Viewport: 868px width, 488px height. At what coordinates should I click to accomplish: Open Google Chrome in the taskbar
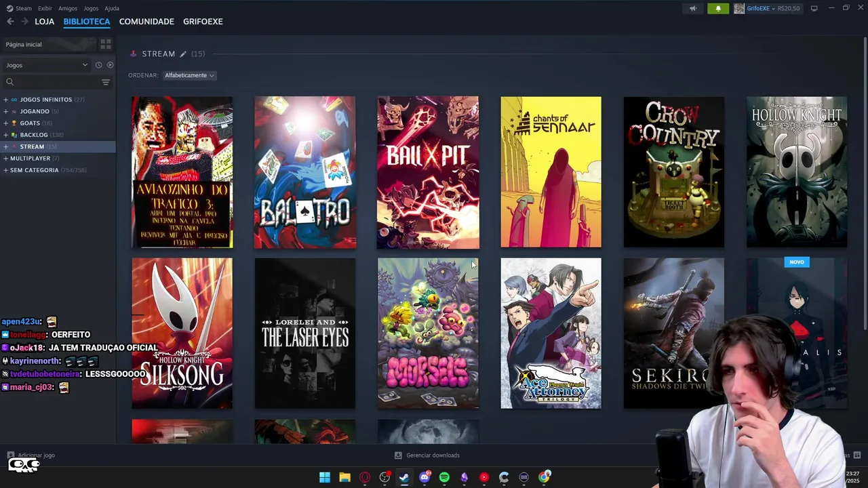tap(544, 477)
